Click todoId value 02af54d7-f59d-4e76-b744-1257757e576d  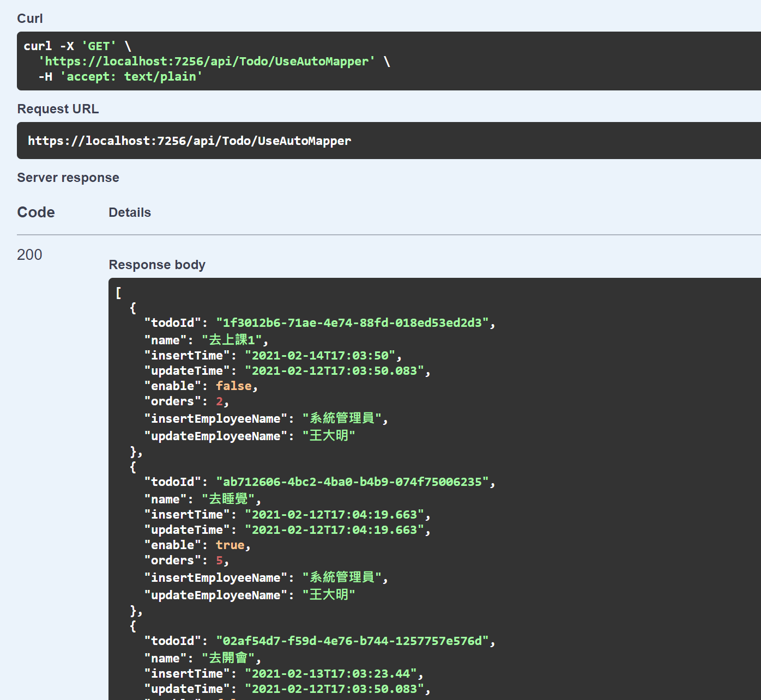coord(352,641)
